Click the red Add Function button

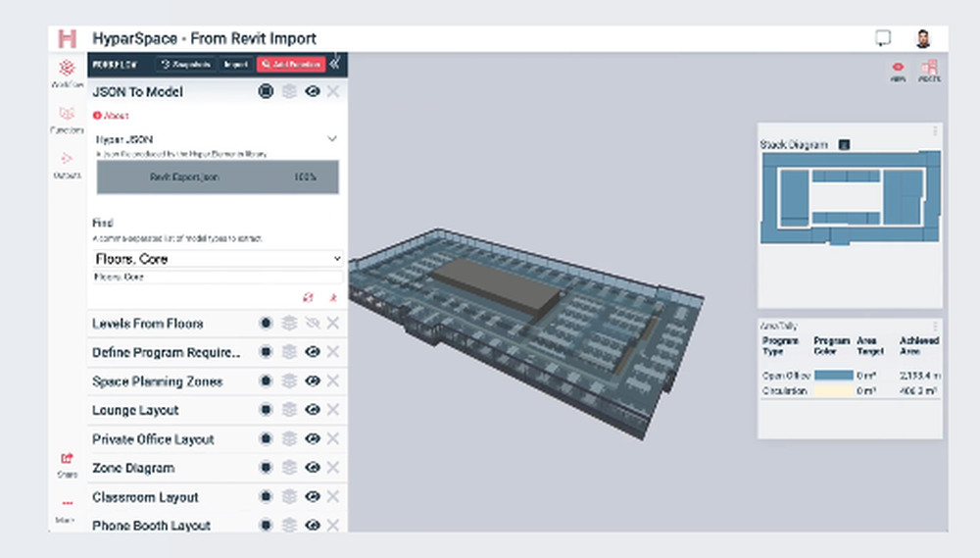tap(291, 64)
